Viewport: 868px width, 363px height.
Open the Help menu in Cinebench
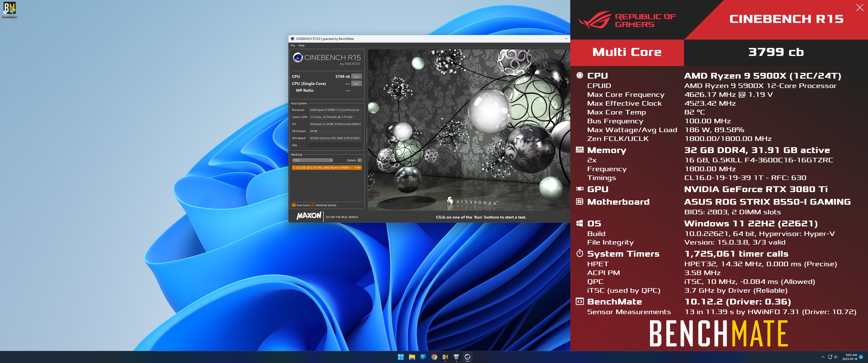(x=301, y=45)
